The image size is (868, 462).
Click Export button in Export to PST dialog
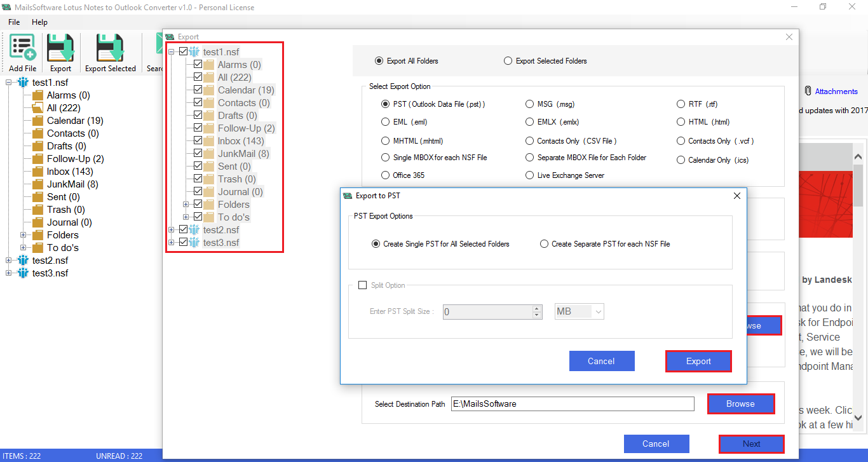698,361
